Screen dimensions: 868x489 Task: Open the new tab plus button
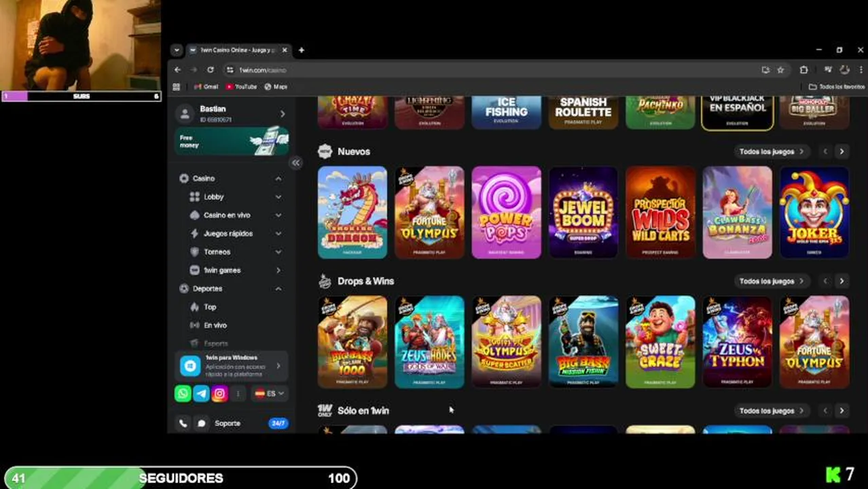point(301,50)
